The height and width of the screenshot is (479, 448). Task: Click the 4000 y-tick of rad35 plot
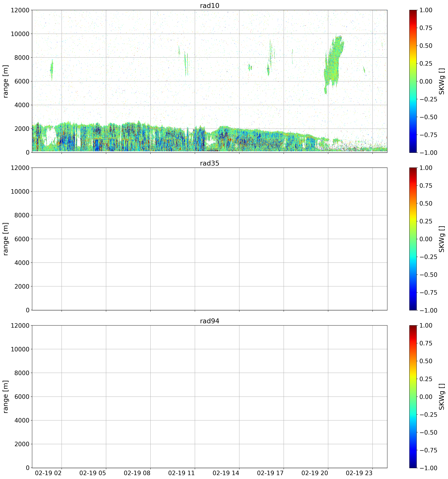22,263
